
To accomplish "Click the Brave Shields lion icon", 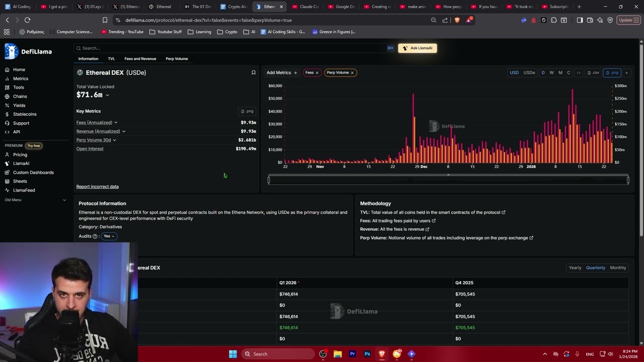I will click(x=457, y=20).
